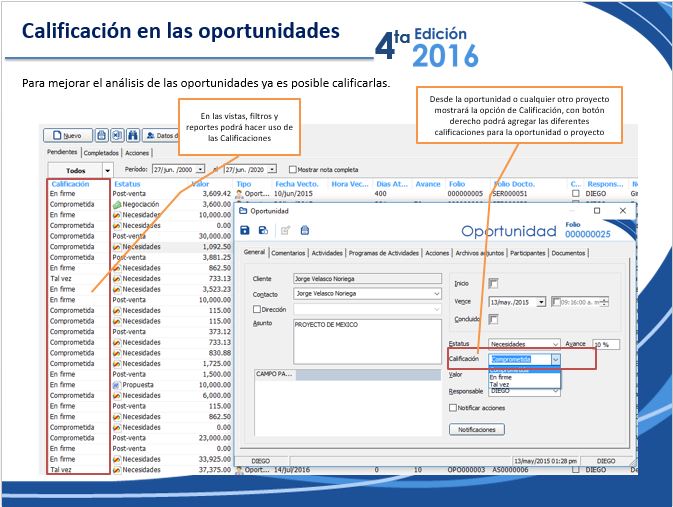Expand the Estatus Necesidades dropdown

pyautogui.click(x=555, y=344)
